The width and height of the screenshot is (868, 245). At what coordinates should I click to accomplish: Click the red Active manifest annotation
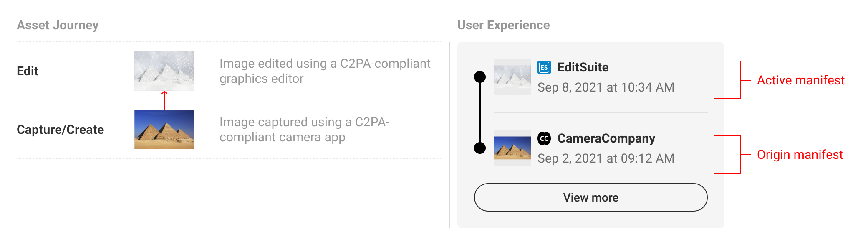[801, 80]
